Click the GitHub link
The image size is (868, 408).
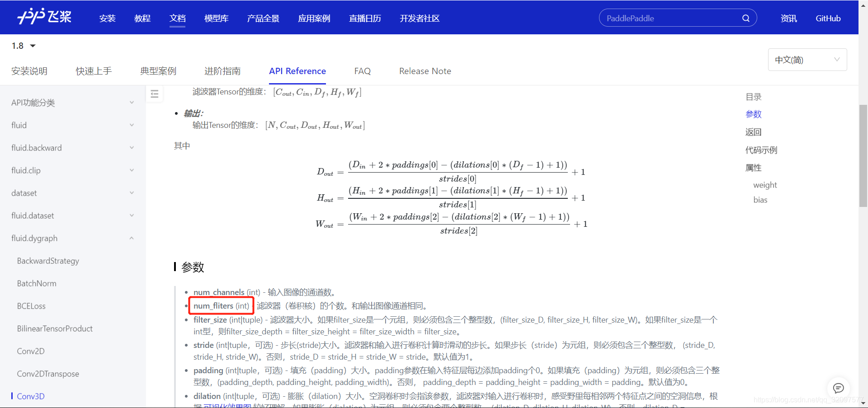(x=828, y=19)
